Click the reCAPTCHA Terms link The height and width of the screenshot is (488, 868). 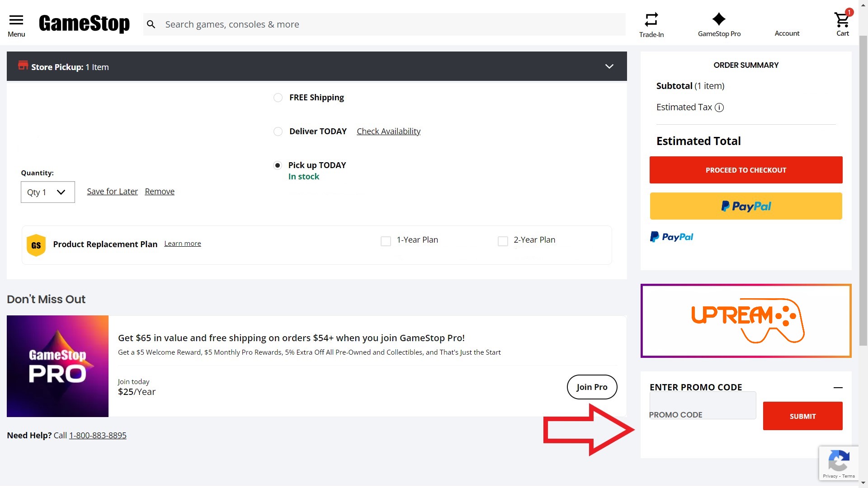(849, 476)
